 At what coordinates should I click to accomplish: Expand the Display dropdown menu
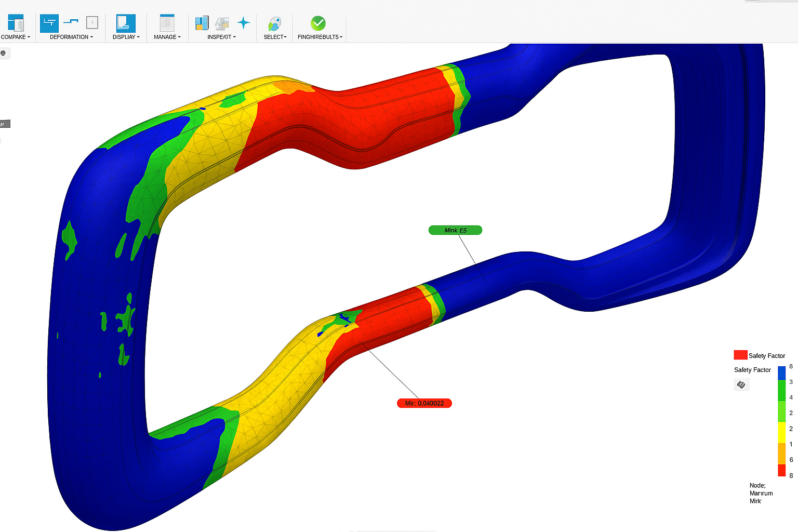click(126, 37)
